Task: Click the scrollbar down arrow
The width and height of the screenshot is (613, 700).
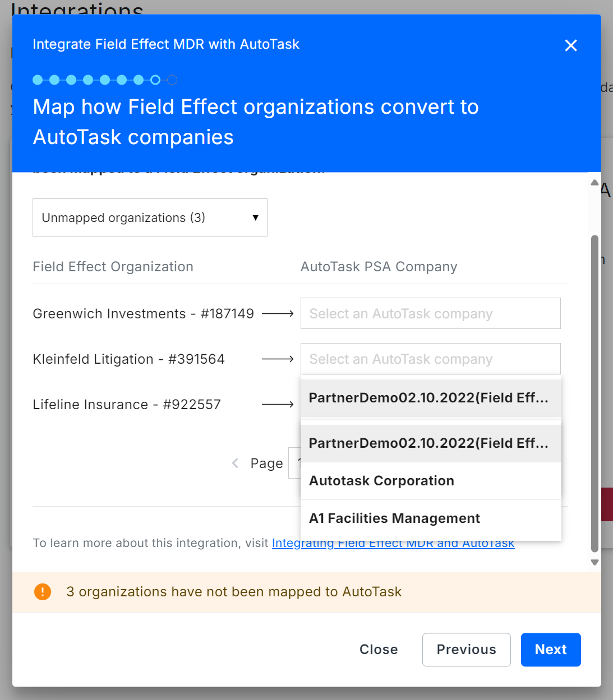Action: 594,562
